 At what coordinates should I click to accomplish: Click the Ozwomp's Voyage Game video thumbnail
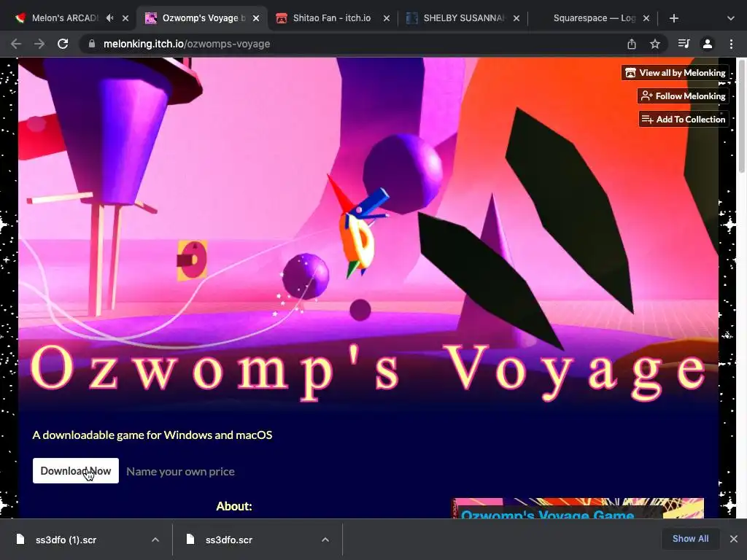[x=578, y=508]
